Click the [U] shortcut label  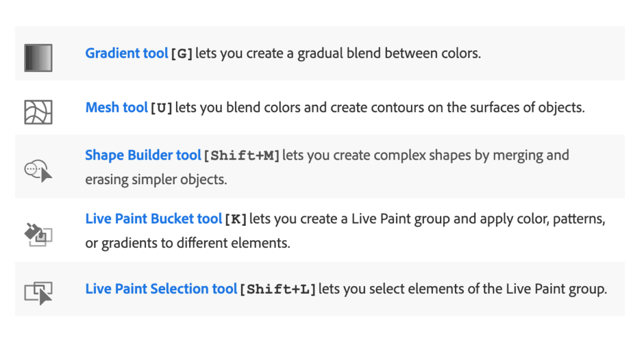pos(161,108)
